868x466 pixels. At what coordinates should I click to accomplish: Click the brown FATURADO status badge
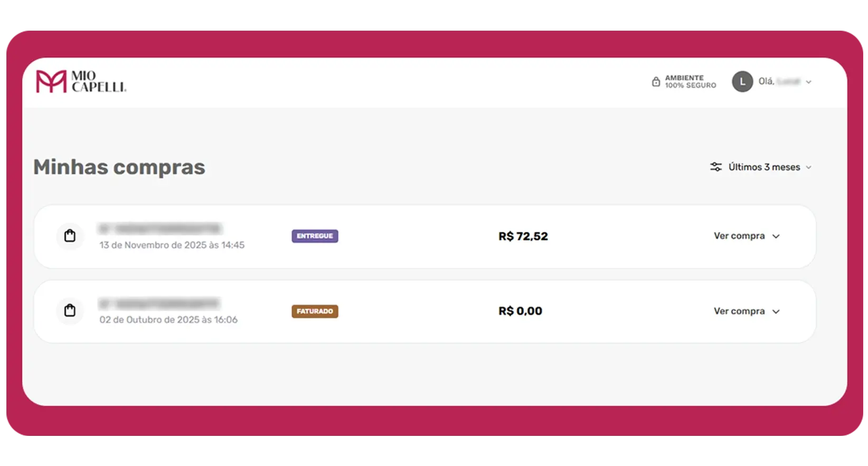[315, 311]
